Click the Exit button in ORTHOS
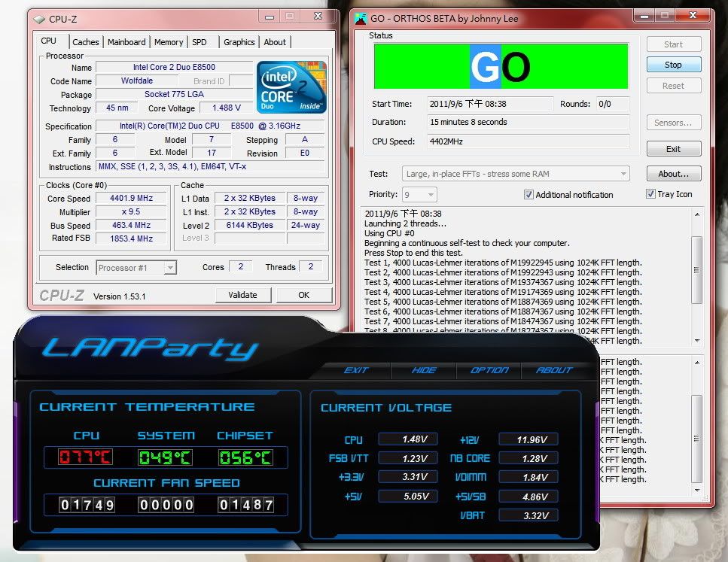Image resolution: width=728 pixels, height=562 pixels. point(673,149)
